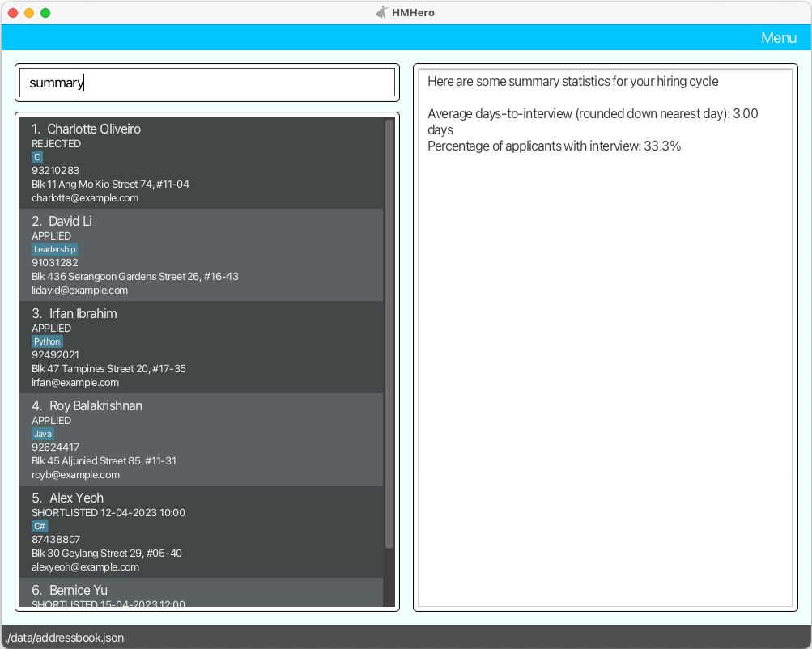Screen dimensions: 812x649
Task: Open the Menu in the top bar
Action: point(778,38)
